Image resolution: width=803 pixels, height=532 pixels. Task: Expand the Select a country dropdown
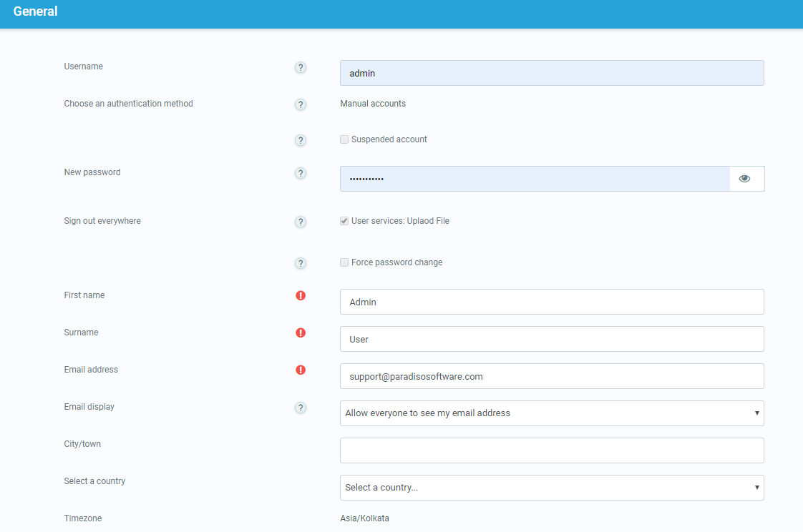[x=551, y=488]
